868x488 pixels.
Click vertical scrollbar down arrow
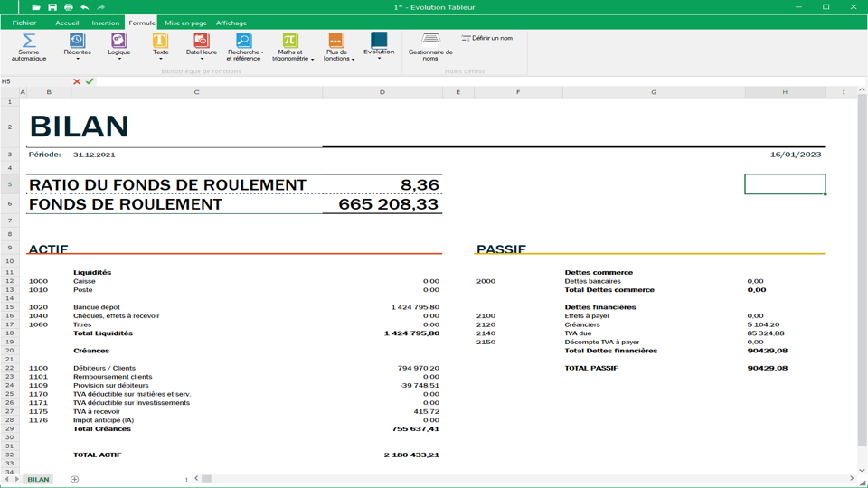point(862,470)
